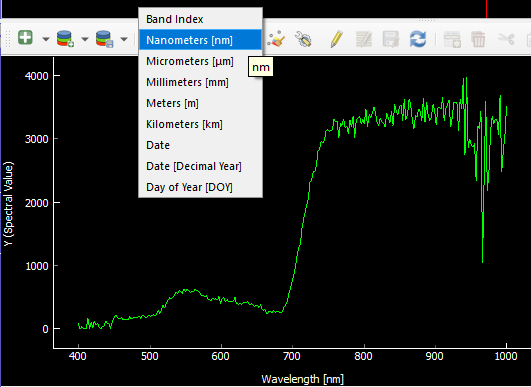Expand the save database dropdown arrow
Screen dimensions: 531x387
(124, 39)
